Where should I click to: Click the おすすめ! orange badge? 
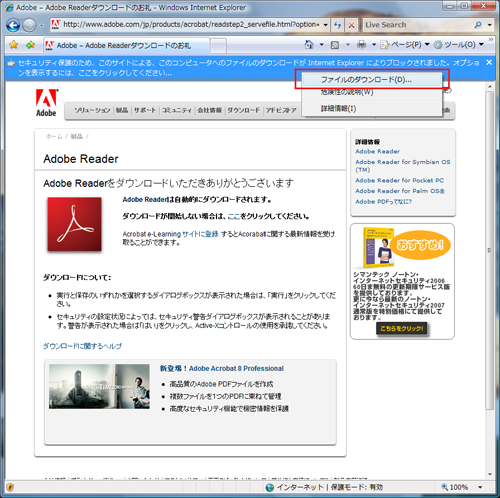420,245
